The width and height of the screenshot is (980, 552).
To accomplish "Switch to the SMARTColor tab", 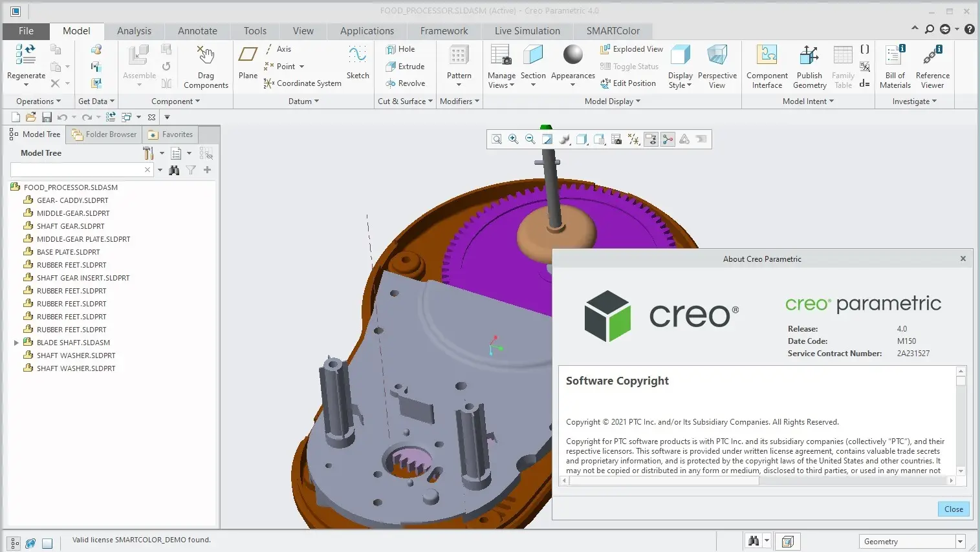I will tap(613, 31).
